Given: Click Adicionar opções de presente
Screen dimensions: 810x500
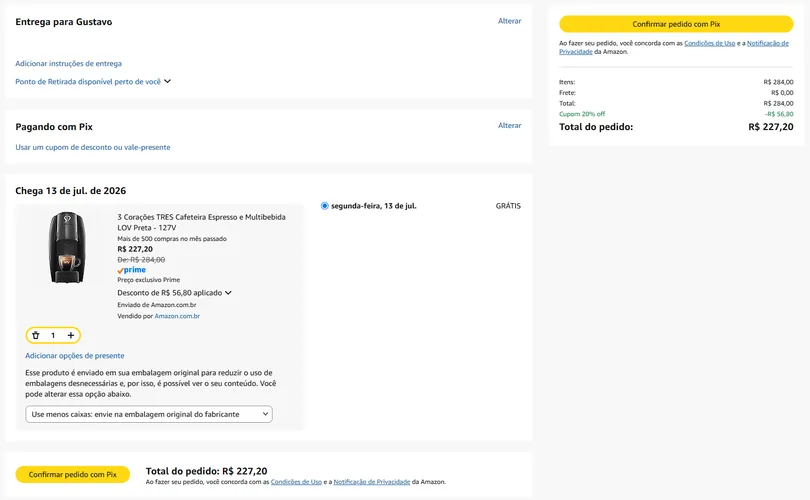Looking at the screenshot, I should coord(74,355).
